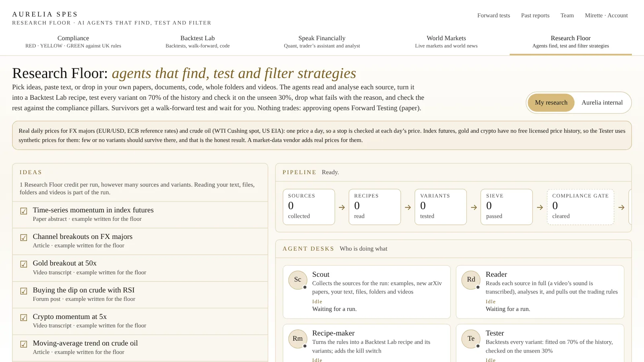Click the Scout agent name
Image resolution: width=644 pixels, height=362 pixels.
(321, 274)
